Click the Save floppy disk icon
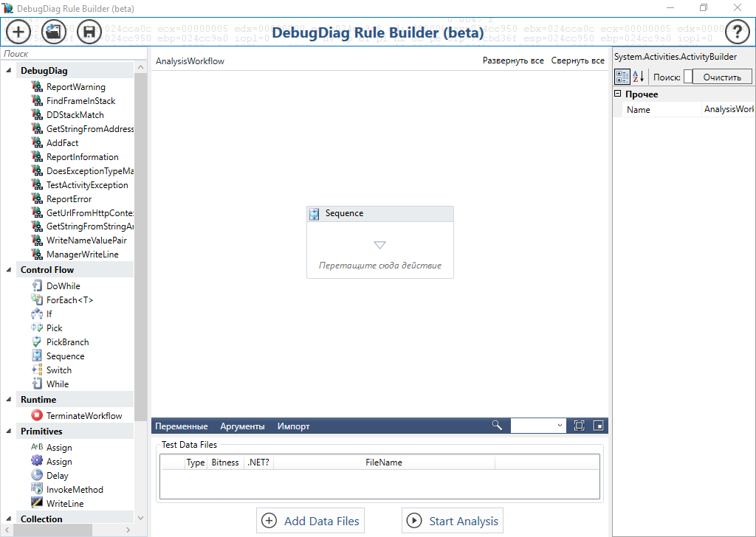Viewport: 756px width, 537px height. point(89,32)
